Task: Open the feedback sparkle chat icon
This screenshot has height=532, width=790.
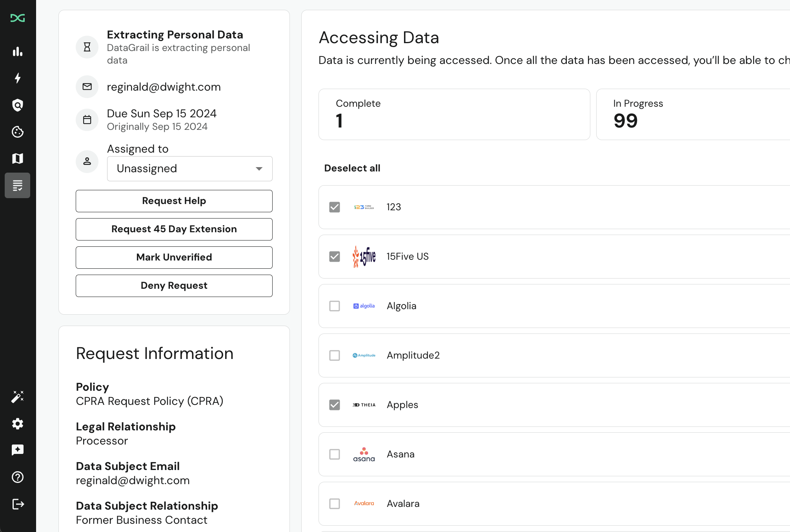Action: [x=18, y=450]
